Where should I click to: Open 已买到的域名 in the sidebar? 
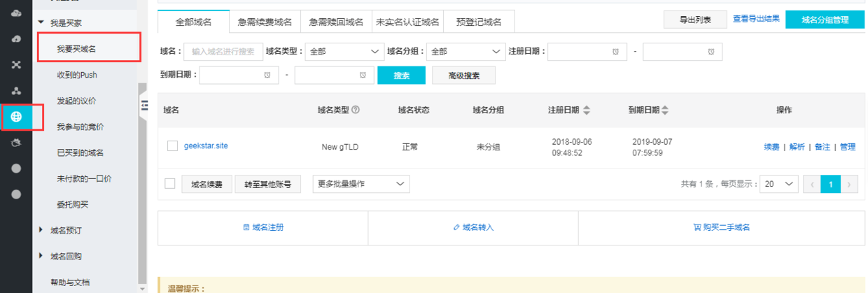(x=80, y=152)
